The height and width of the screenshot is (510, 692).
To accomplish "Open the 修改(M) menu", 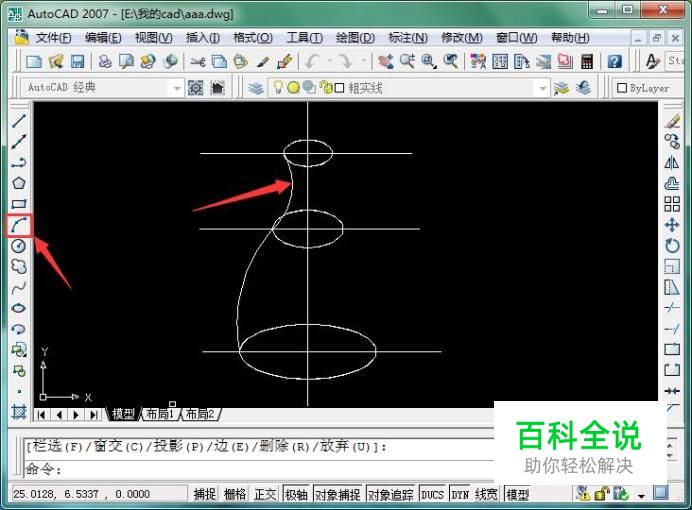I will pos(462,38).
